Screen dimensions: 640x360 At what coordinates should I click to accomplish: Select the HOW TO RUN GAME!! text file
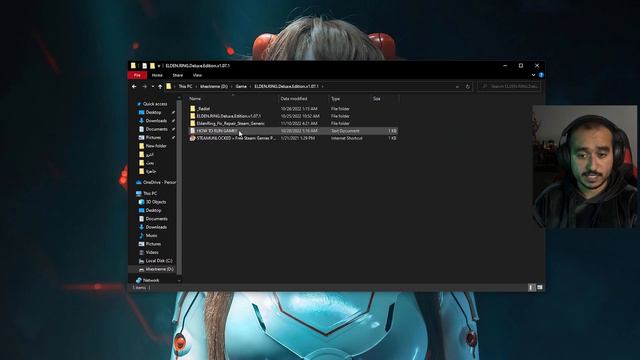pos(217,131)
